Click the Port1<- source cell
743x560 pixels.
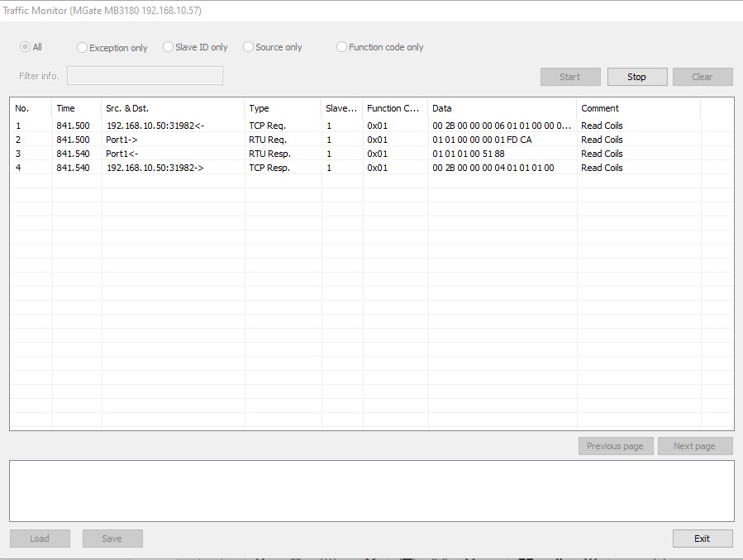(x=121, y=154)
